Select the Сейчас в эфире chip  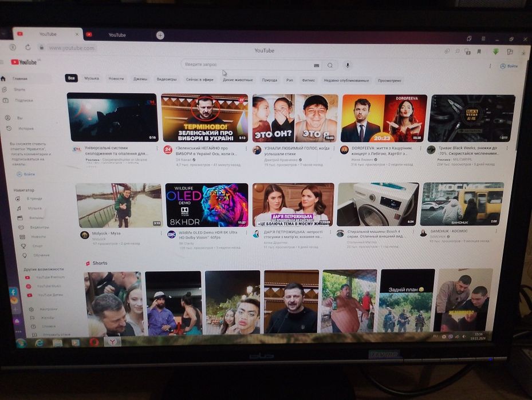(200, 80)
